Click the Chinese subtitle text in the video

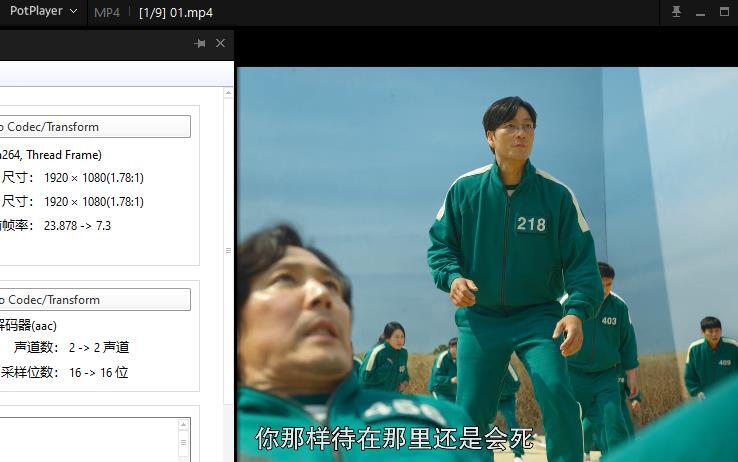(x=395, y=438)
